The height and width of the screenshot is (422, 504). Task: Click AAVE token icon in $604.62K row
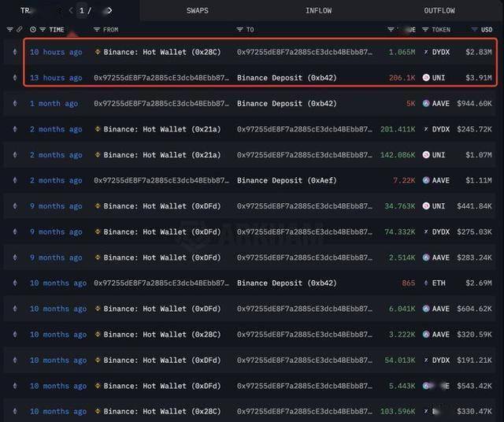[426, 309]
